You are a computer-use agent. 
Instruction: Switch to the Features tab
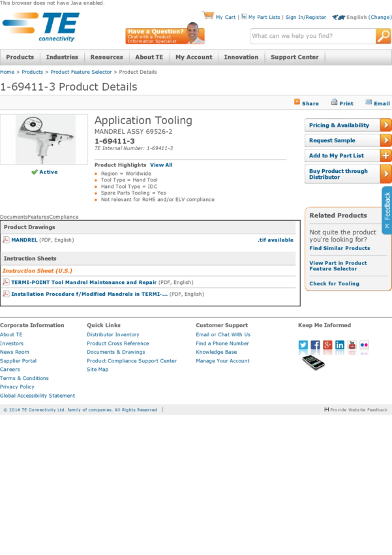pos(38,217)
